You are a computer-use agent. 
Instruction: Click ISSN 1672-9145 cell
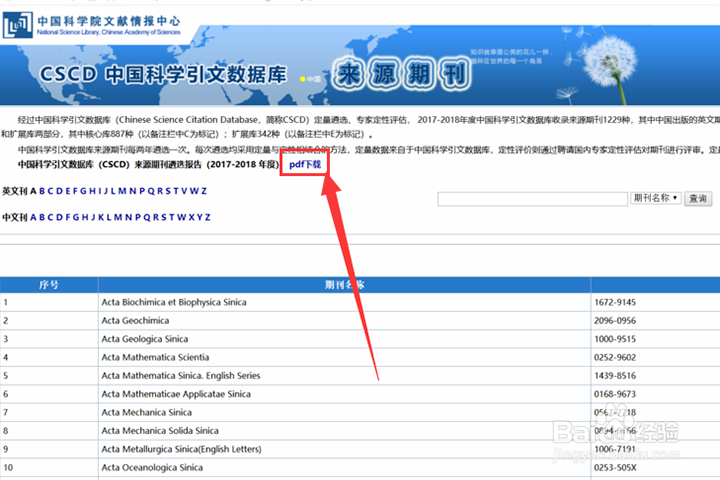pos(615,302)
